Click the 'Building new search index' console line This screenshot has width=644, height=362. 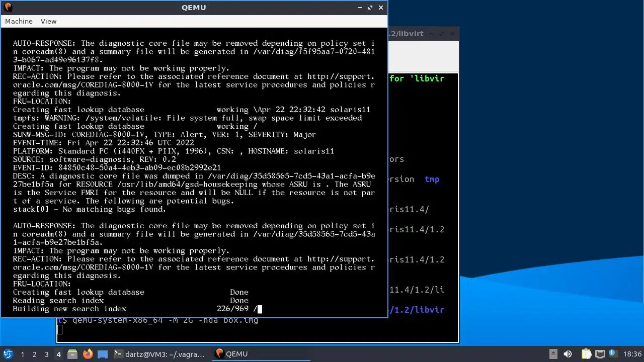[69, 309]
